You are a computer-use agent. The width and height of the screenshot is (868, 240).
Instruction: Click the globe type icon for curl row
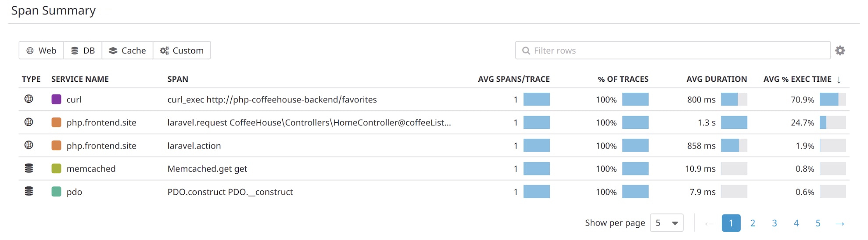29,99
